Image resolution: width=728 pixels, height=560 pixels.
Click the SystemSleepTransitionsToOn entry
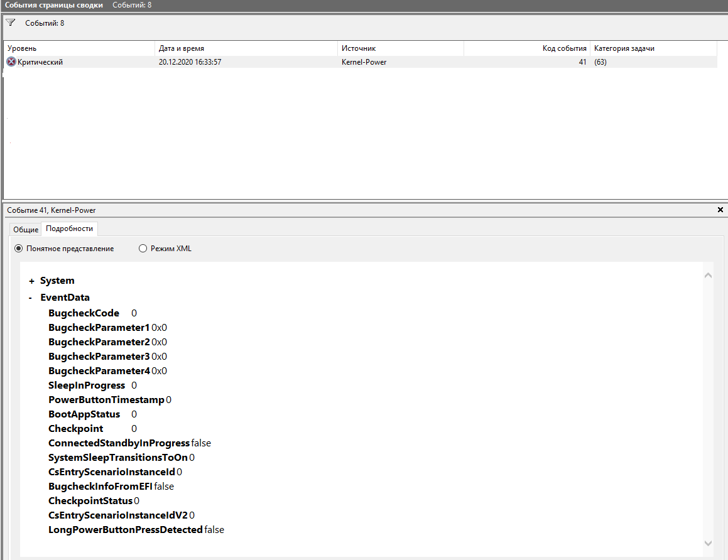(122, 457)
